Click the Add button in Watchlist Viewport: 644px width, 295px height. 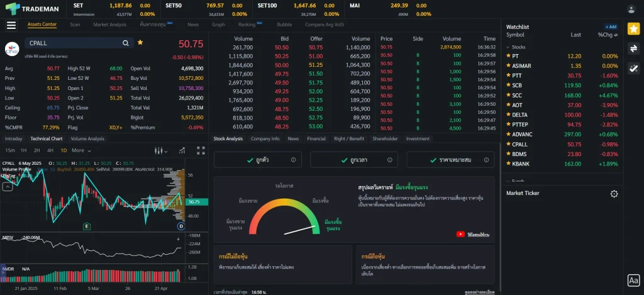(x=611, y=27)
